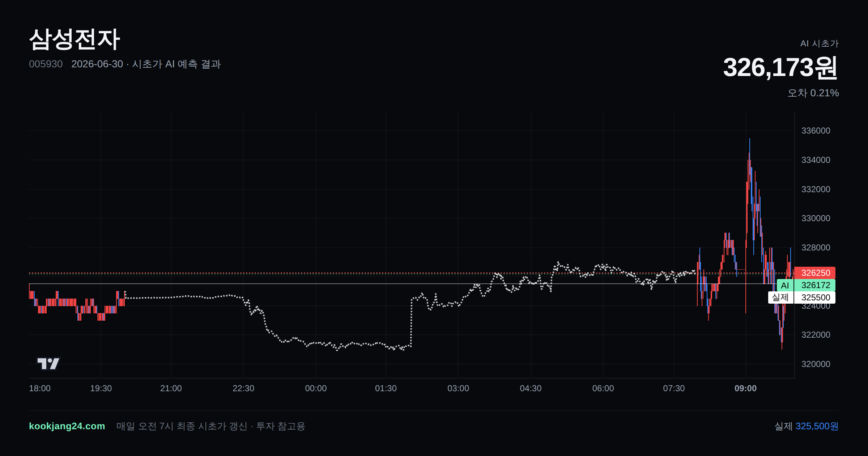Click the 실제 325,500원 footer value
Screen dimensions: 868x456
click(806, 426)
